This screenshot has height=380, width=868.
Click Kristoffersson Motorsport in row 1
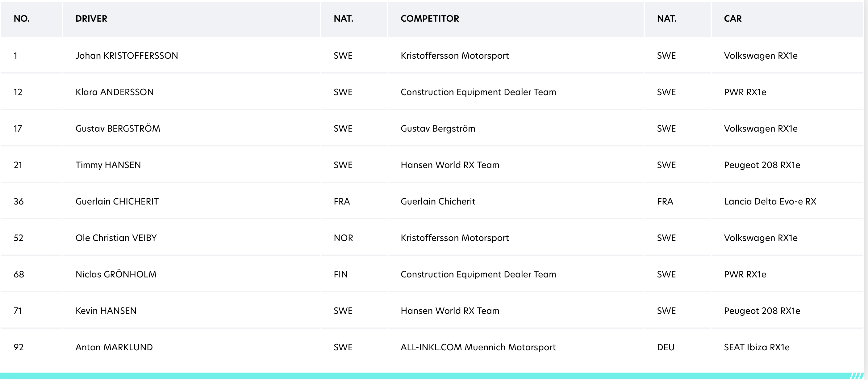point(455,56)
